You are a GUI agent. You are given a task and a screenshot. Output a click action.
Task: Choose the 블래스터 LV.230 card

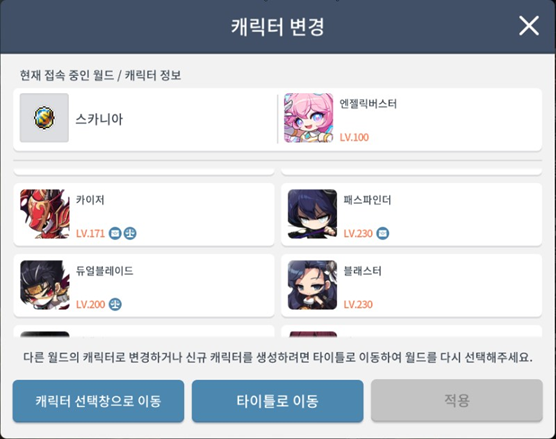[411, 285]
